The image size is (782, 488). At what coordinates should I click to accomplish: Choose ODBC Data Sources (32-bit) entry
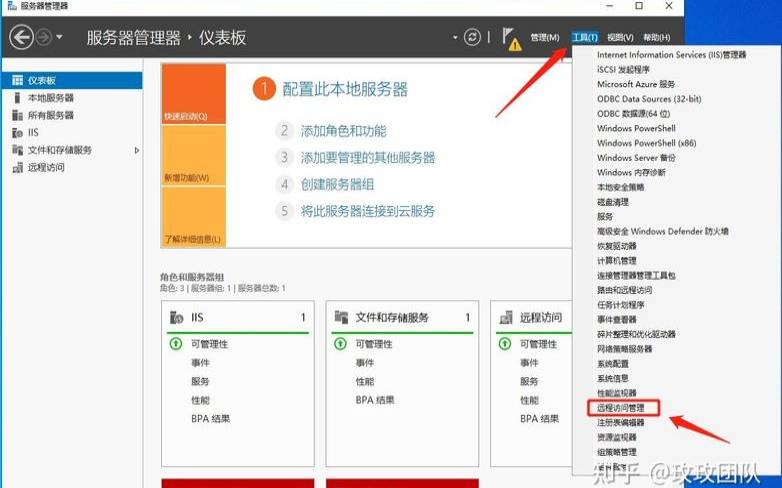coord(649,99)
